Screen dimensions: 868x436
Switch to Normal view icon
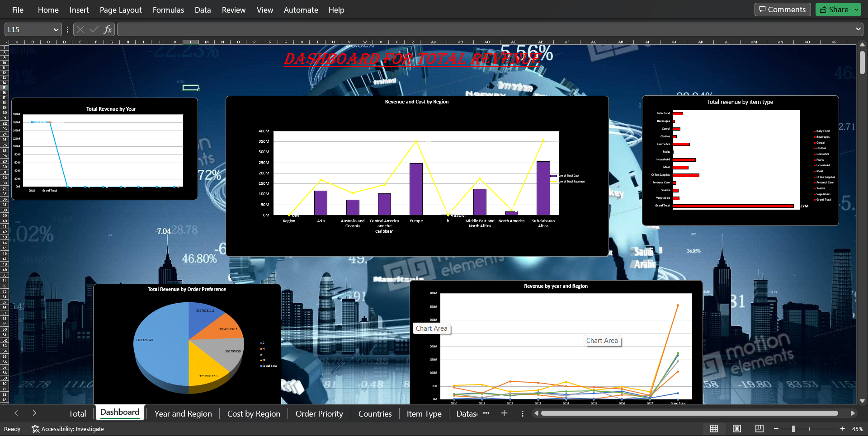click(x=714, y=429)
